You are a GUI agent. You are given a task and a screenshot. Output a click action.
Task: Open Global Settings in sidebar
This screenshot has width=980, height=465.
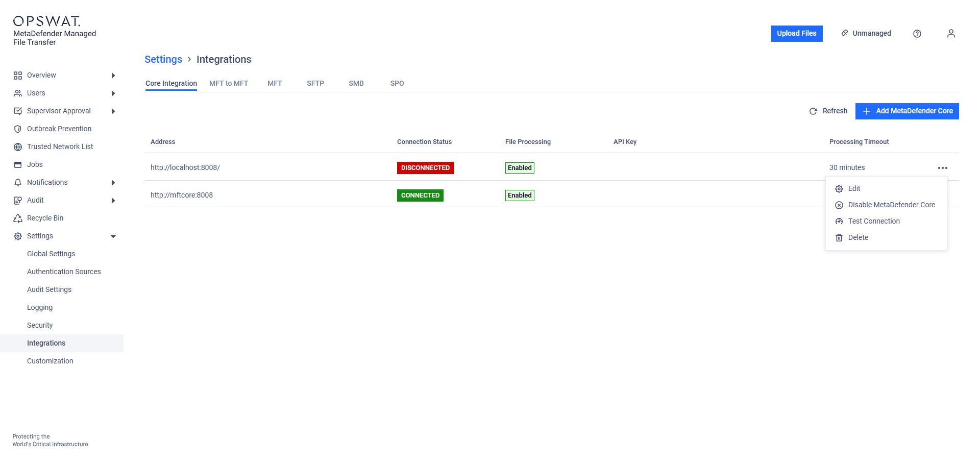[x=51, y=254]
